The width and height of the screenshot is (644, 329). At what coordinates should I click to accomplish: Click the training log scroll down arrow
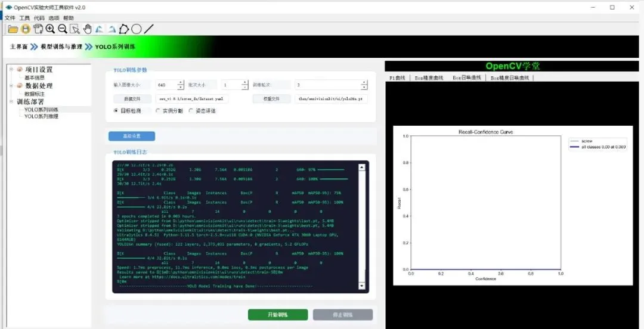pyautogui.click(x=361, y=285)
